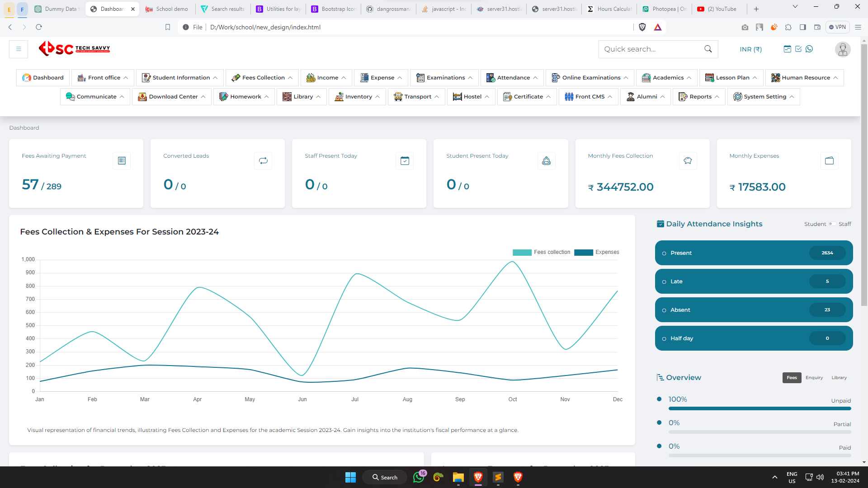The height and width of the screenshot is (488, 868).
Task: Toggle Student/Staff attendance switch
Action: 832,224
